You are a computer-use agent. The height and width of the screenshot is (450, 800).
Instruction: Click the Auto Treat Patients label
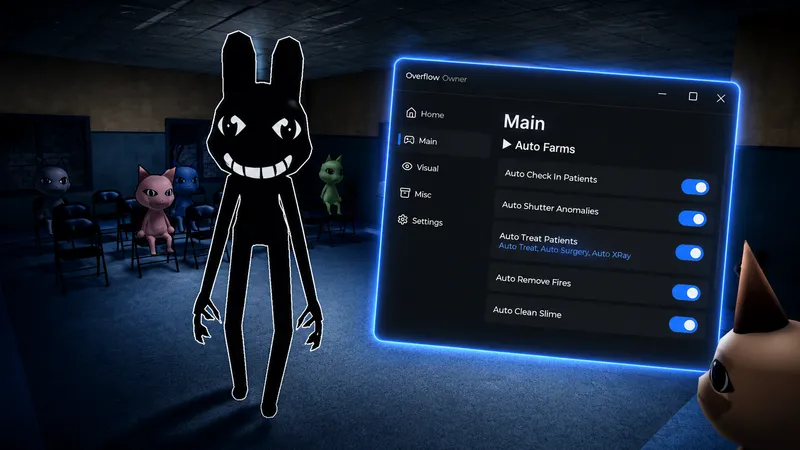[538, 238]
